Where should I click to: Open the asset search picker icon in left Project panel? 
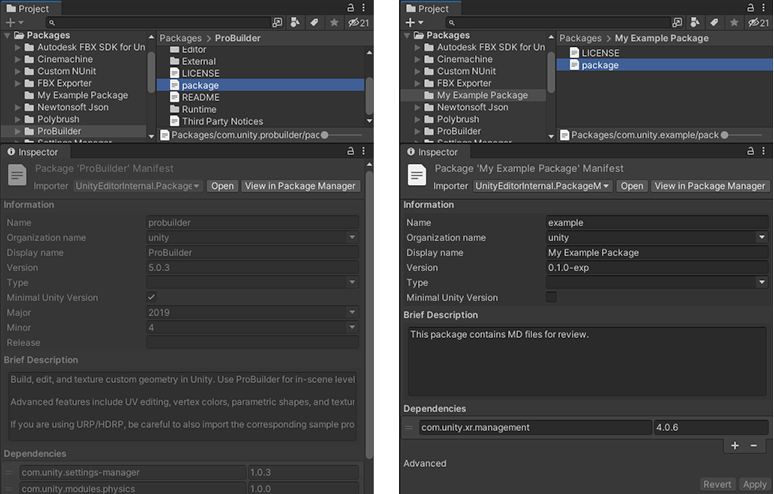276,22
